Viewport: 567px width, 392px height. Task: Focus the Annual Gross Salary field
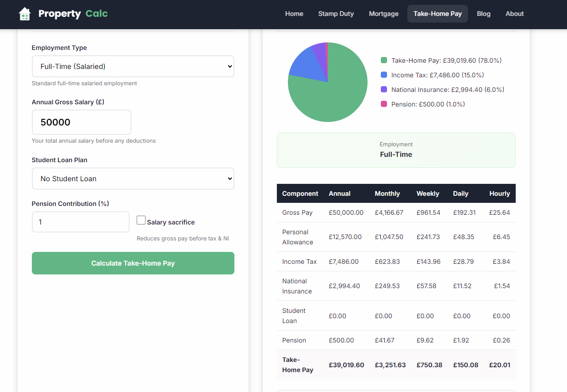point(81,122)
